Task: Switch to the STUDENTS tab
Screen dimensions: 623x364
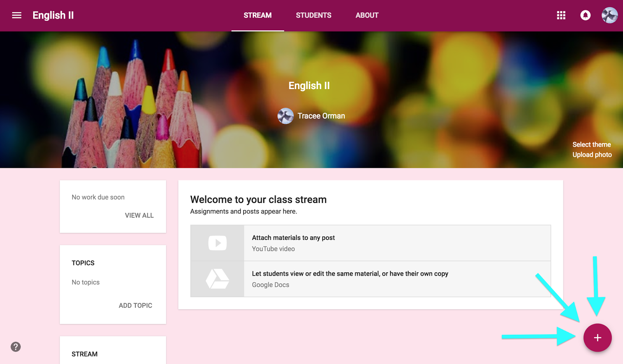Action: (x=313, y=15)
